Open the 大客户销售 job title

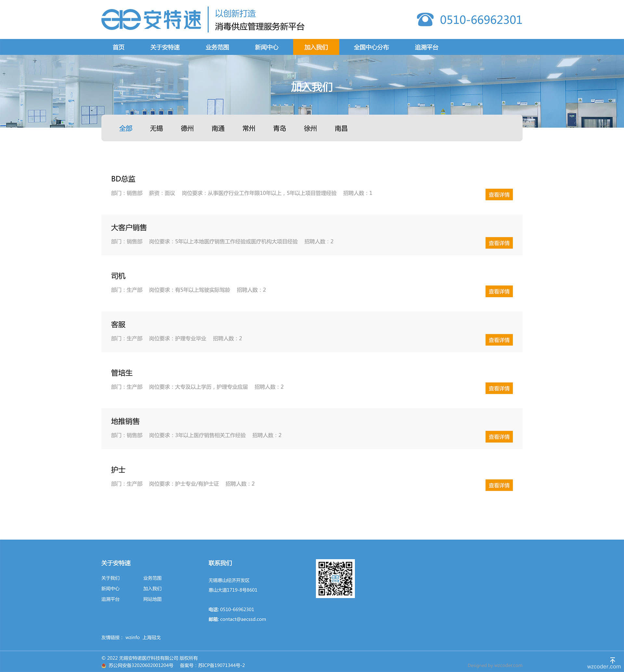pos(129,227)
